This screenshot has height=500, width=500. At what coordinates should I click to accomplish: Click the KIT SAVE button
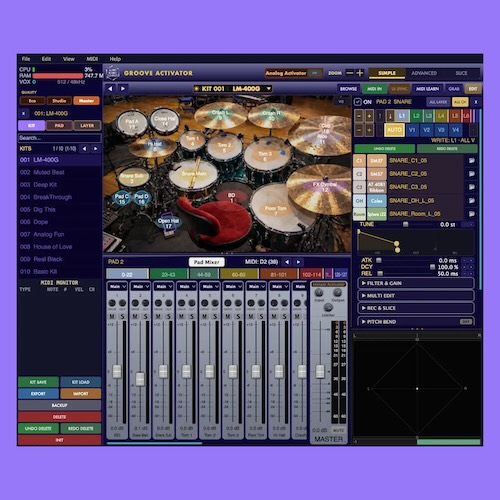38,382
